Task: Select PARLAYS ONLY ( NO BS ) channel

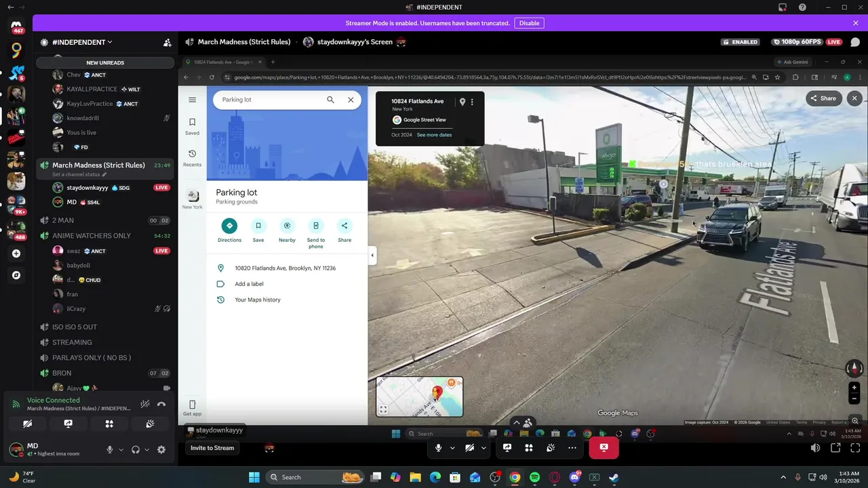Action: (x=104, y=357)
